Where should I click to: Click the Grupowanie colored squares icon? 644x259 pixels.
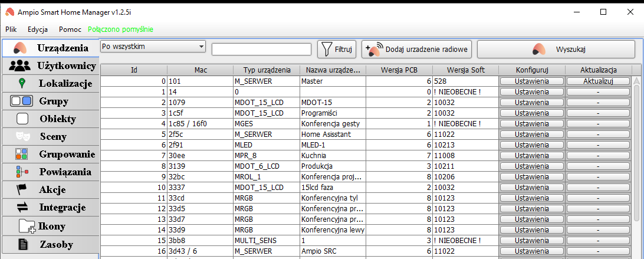coord(22,154)
